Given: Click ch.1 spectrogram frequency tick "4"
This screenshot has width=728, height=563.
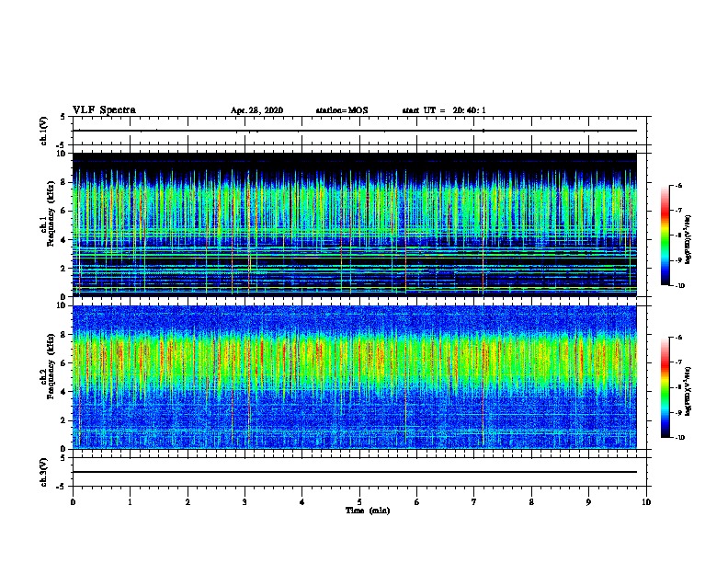Looking at the screenshot, I should pyautogui.click(x=63, y=240).
